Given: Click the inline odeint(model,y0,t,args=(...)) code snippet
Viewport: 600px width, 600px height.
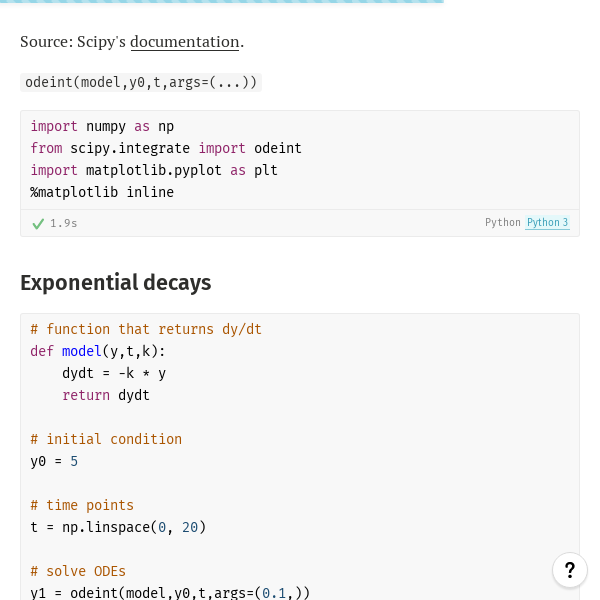Looking at the screenshot, I should pos(141,82).
